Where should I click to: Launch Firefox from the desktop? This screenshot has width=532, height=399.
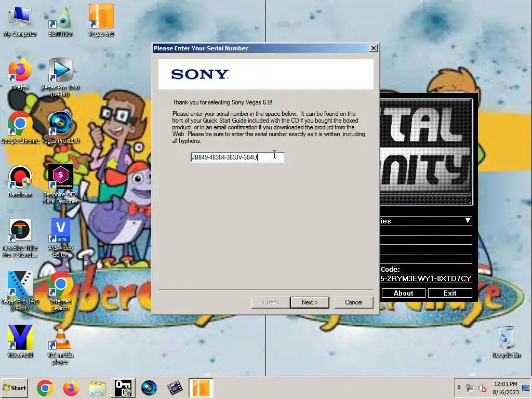[20, 75]
